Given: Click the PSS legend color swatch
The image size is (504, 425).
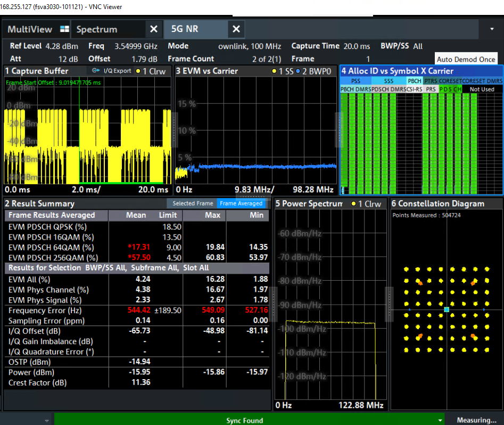Looking at the screenshot, I should (356, 81).
